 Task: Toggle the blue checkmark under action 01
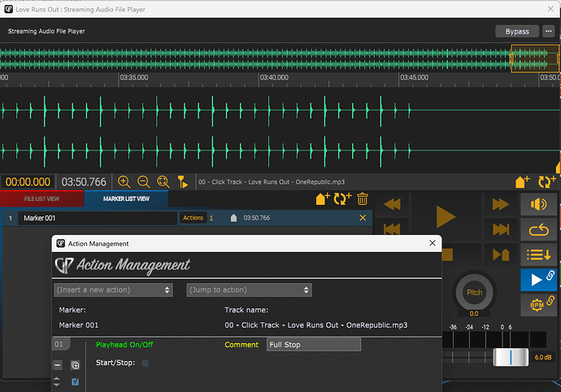pos(75,381)
